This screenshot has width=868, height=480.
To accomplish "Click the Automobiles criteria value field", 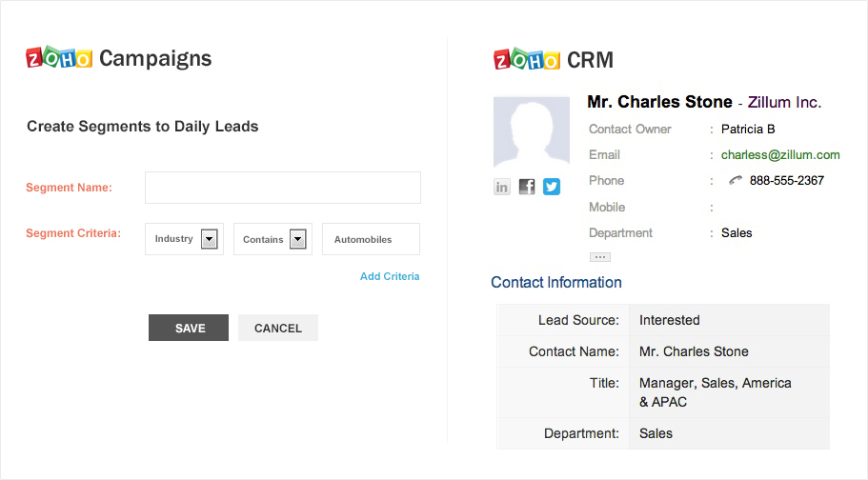I will (x=371, y=240).
